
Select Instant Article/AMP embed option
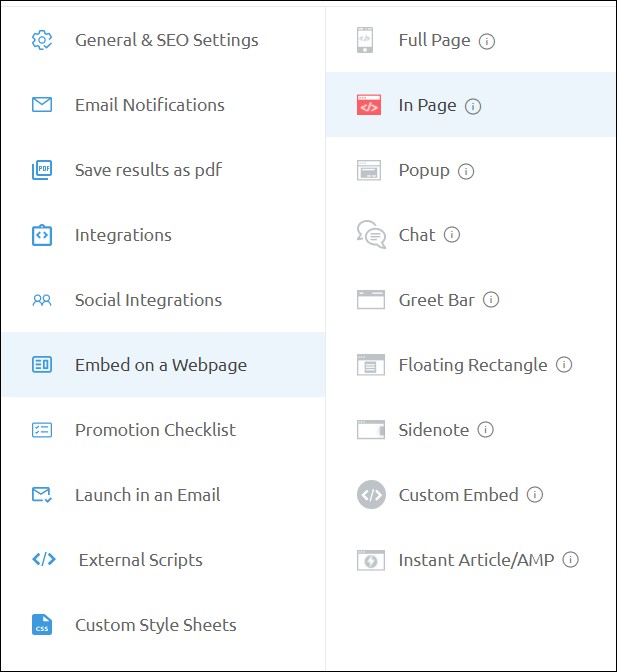click(476, 560)
